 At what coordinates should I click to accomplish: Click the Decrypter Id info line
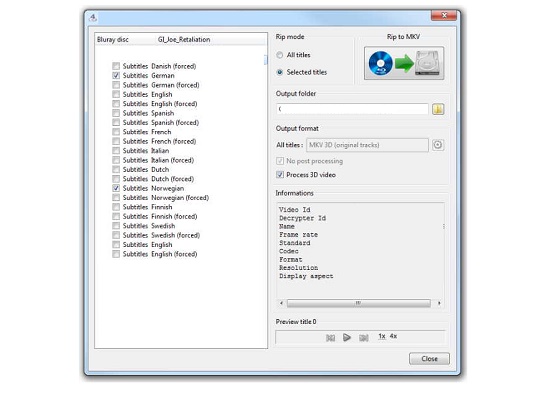[302, 218]
